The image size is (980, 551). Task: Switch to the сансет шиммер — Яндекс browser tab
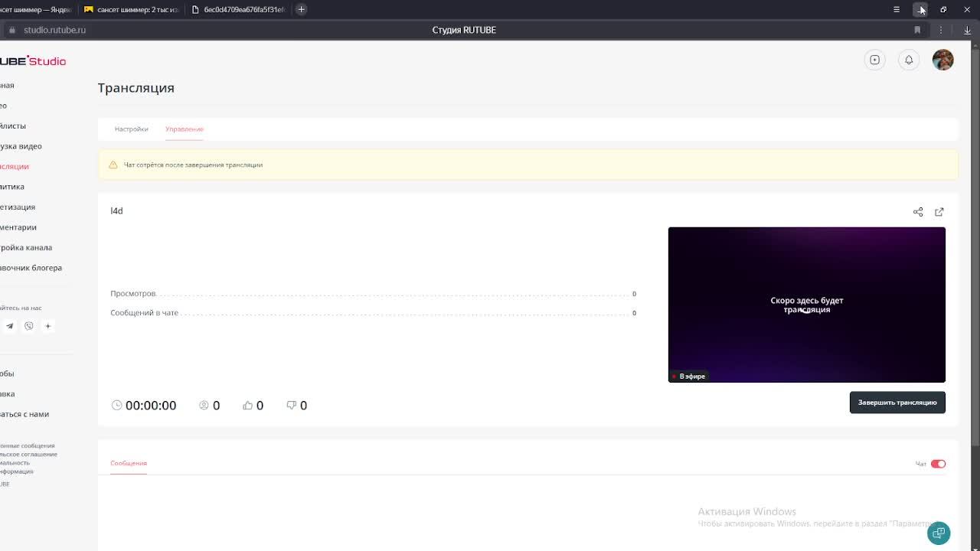37,9
